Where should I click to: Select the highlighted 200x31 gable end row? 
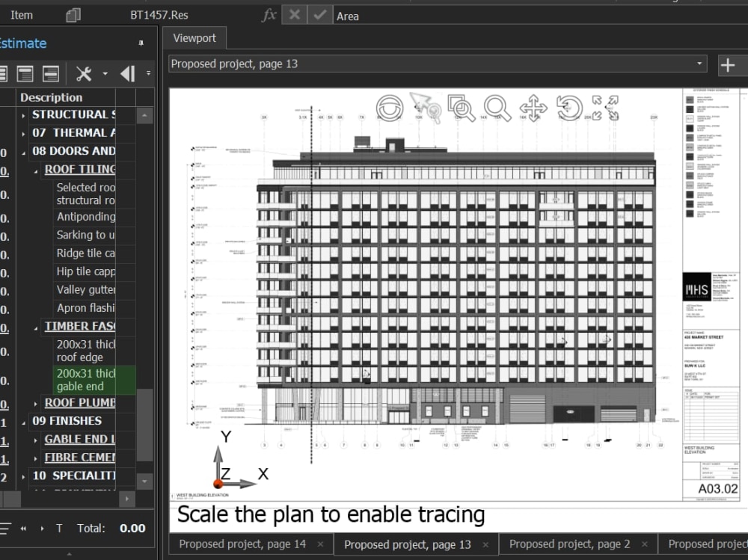click(94, 380)
